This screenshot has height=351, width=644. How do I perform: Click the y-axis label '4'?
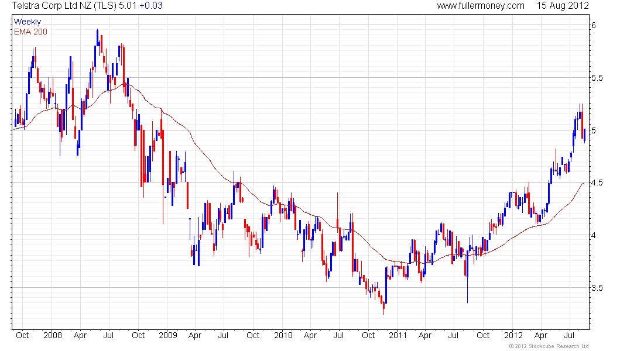pos(594,235)
